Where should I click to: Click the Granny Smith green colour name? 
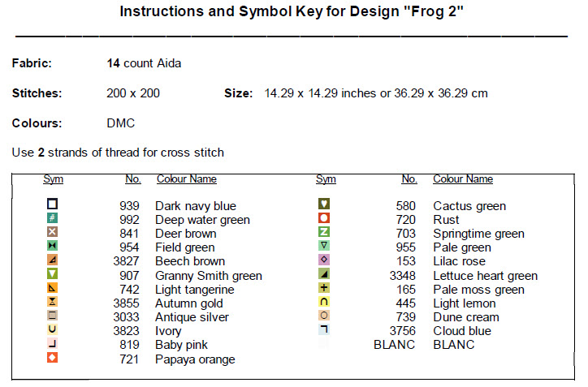[x=209, y=276]
